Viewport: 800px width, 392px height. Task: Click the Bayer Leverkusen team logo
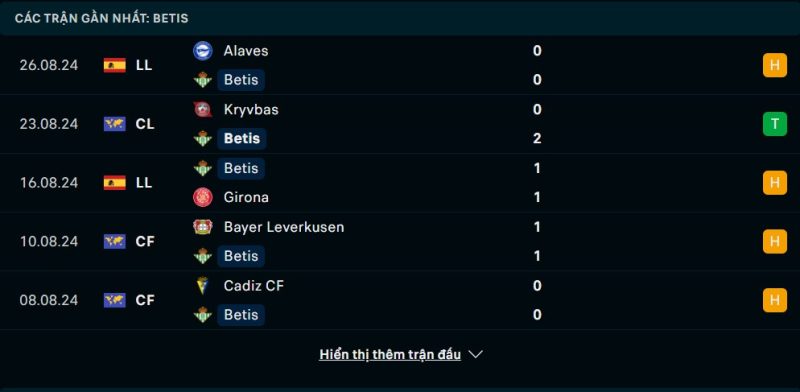[203, 227]
